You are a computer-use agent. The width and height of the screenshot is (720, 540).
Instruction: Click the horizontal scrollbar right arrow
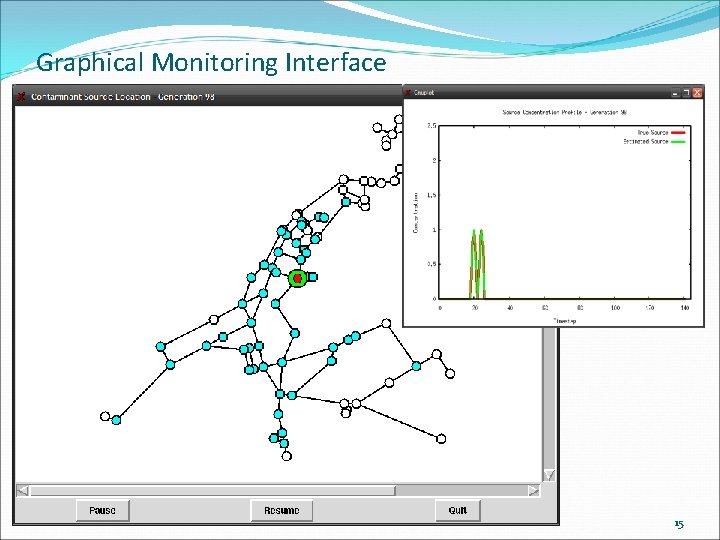(x=534, y=490)
